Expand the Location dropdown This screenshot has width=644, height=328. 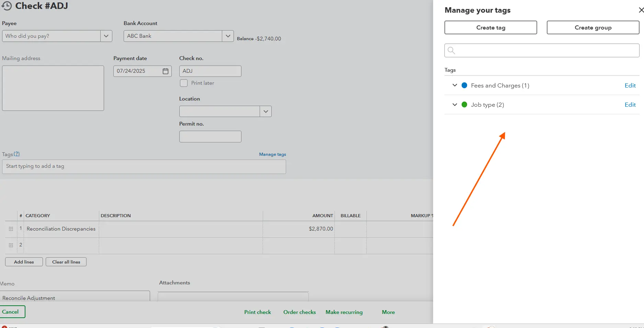(265, 111)
